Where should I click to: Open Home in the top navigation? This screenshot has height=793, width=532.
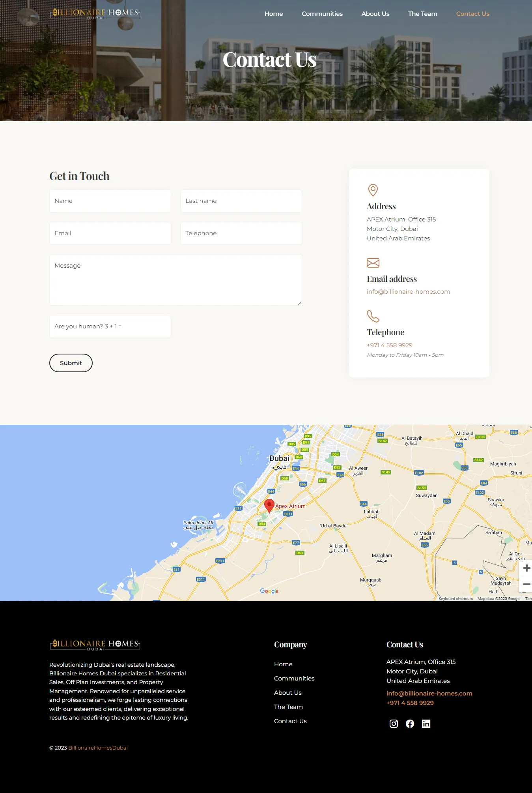[x=274, y=14]
